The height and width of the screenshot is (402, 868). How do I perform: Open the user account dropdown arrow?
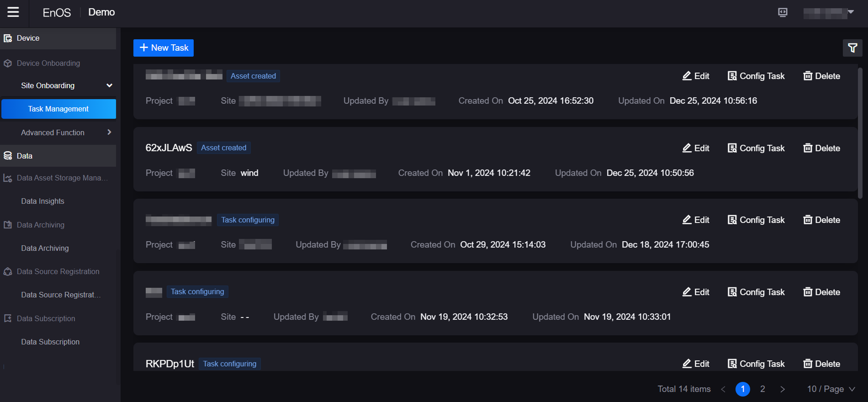coord(850,12)
